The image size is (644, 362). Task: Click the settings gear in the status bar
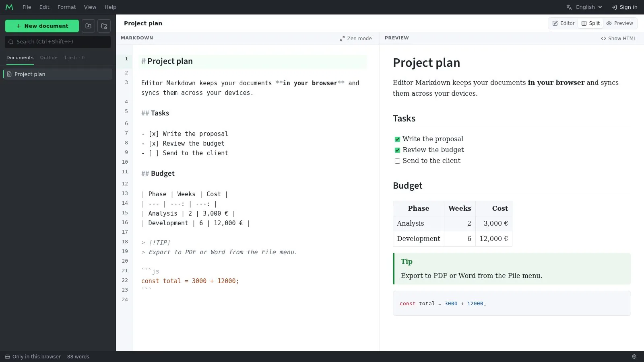(634, 357)
